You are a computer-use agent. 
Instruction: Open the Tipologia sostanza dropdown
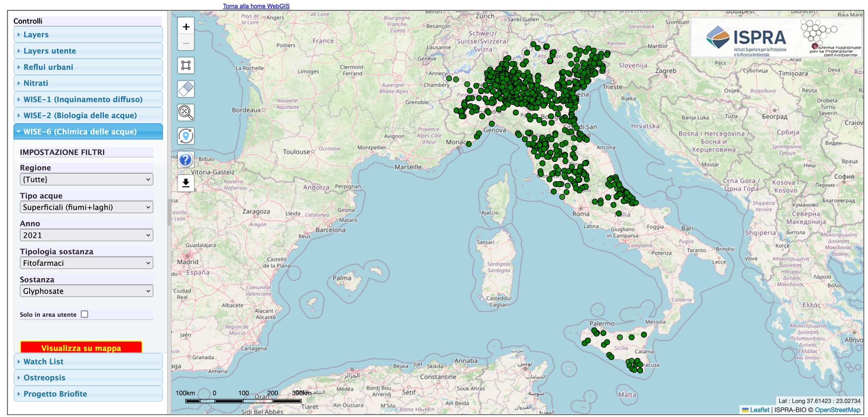coord(86,263)
